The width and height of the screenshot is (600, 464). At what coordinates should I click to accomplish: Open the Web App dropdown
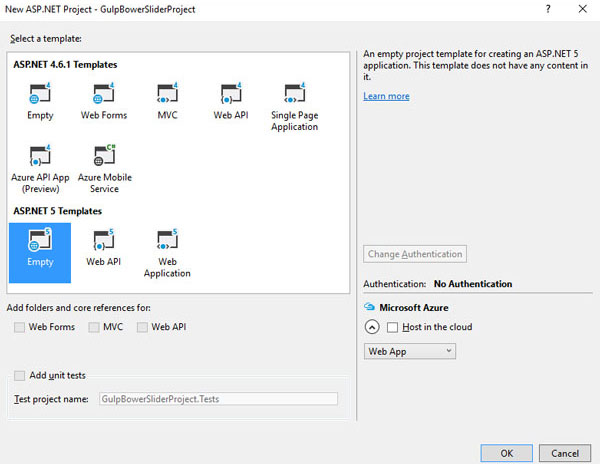409,351
